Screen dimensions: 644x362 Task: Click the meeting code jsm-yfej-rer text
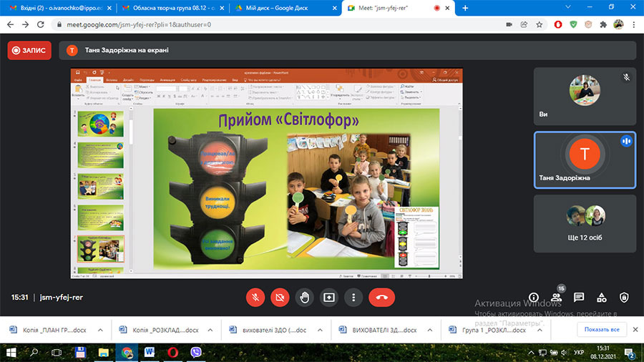click(x=62, y=298)
